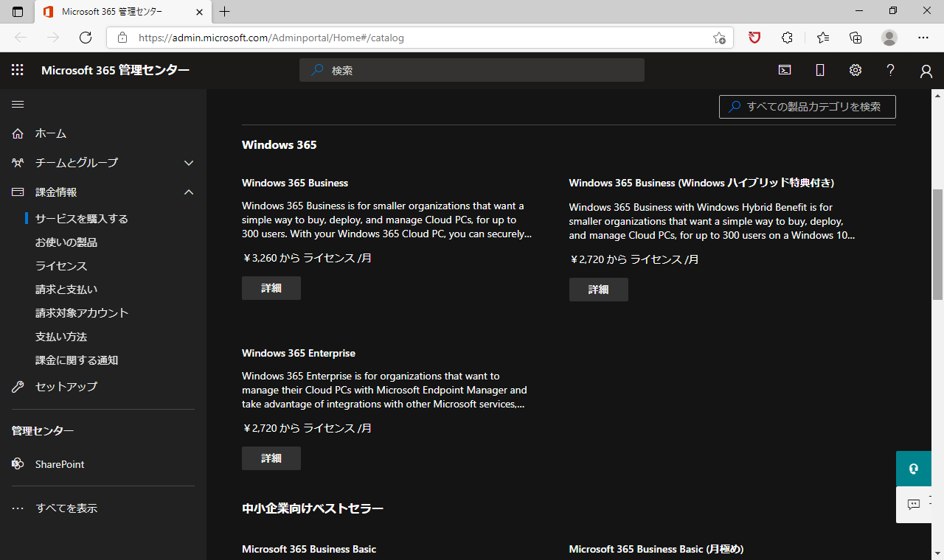Open the settings gear in header
Screen dimensions: 944x560
[x=855, y=70]
